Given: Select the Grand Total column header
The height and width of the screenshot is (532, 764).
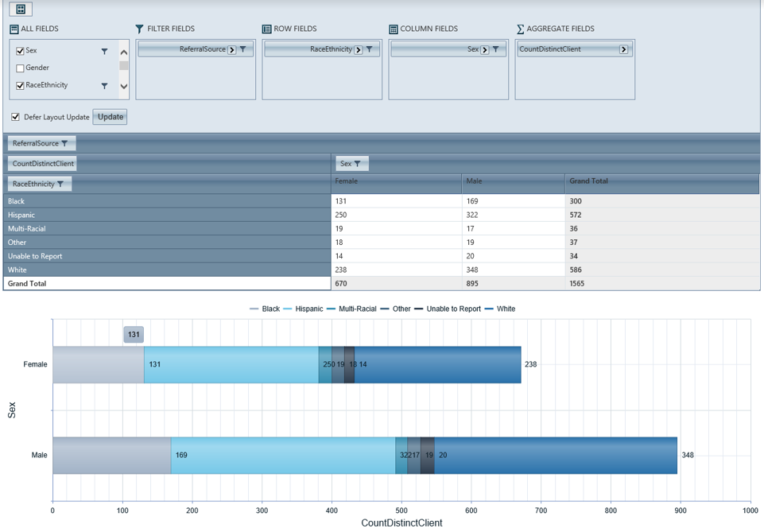Looking at the screenshot, I should coord(662,184).
